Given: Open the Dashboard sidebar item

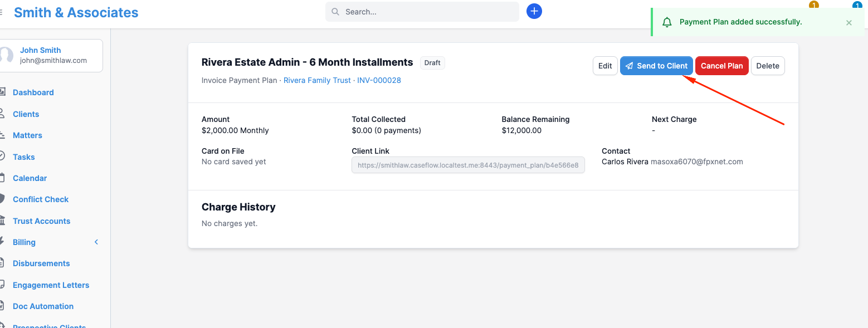Looking at the screenshot, I should click(33, 92).
